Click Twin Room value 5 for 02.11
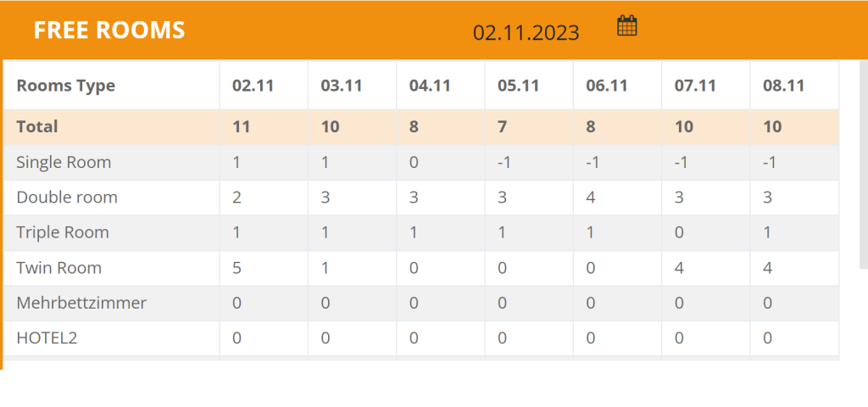Image resolution: width=868 pixels, height=407 pixels. click(x=237, y=268)
